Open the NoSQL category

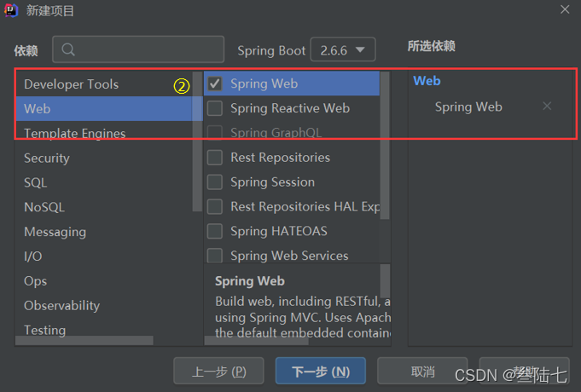[104, 207]
